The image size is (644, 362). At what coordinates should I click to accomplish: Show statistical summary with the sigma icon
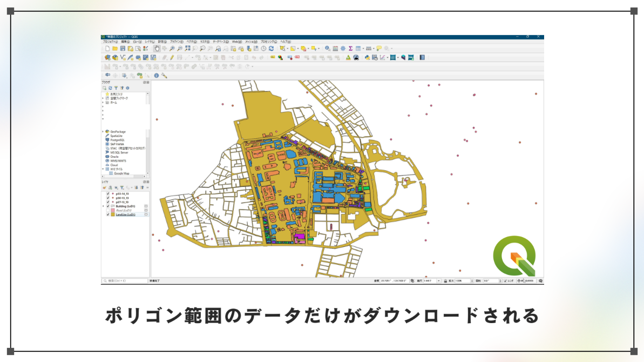pos(350,49)
